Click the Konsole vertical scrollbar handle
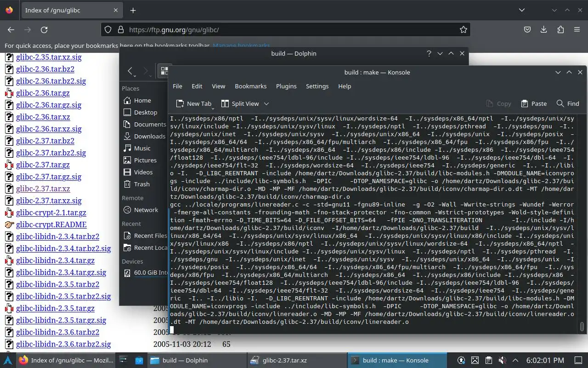Image resolution: width=588 pixels, height=368 pixels. [582, 326]
